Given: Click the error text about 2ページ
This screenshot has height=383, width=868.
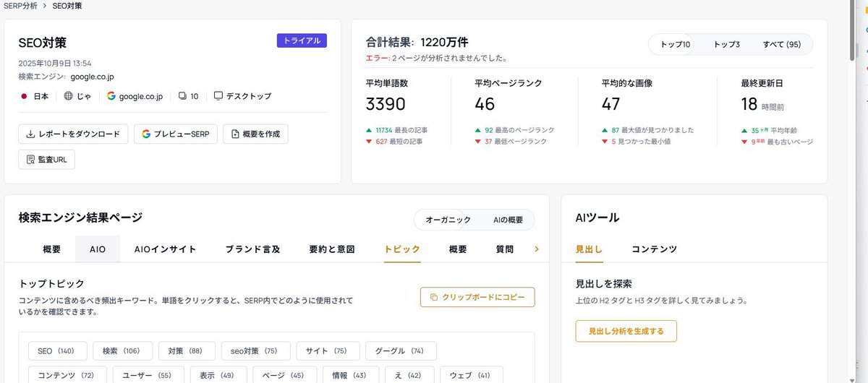Looking at the screenshot, I should coord(436,58).
